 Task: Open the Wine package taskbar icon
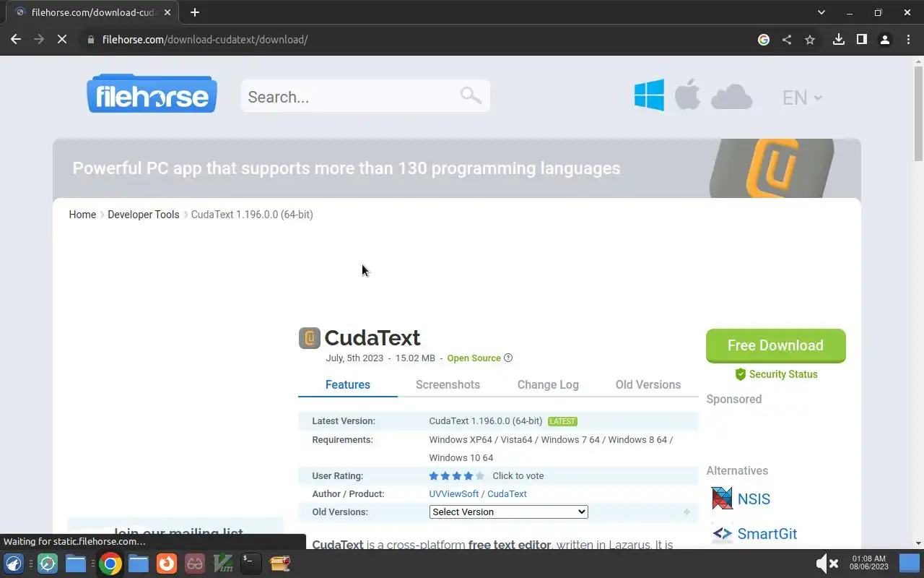[279, 563]
